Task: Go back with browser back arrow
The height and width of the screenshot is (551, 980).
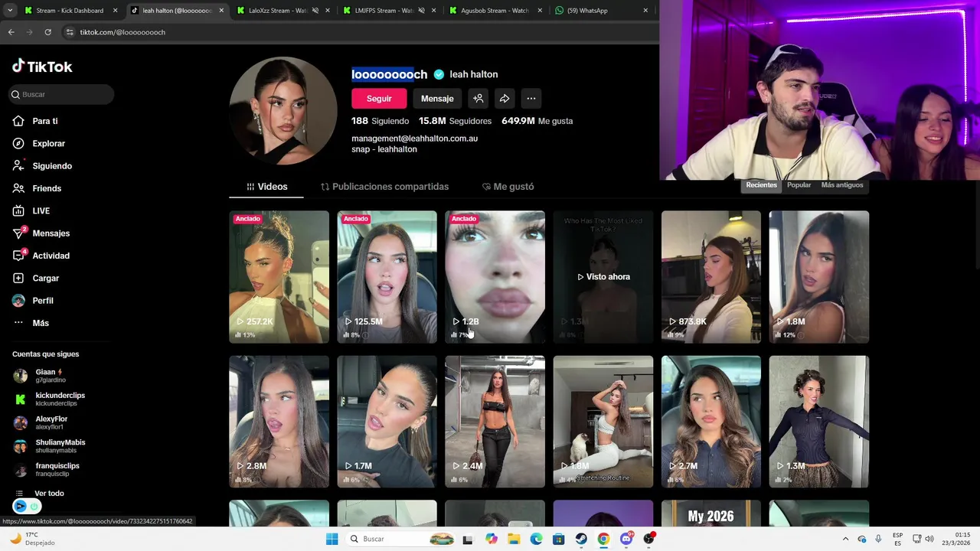Action: pyautogui.click(x=11, y=32)
